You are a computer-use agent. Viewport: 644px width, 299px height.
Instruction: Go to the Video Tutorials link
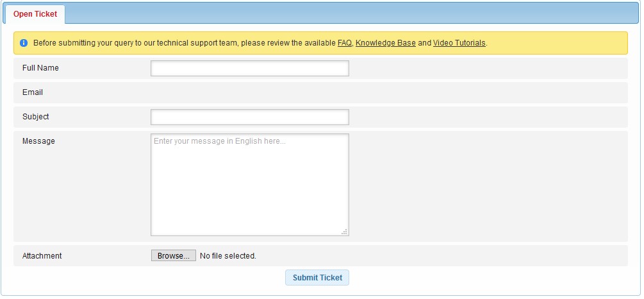point(459,43)
